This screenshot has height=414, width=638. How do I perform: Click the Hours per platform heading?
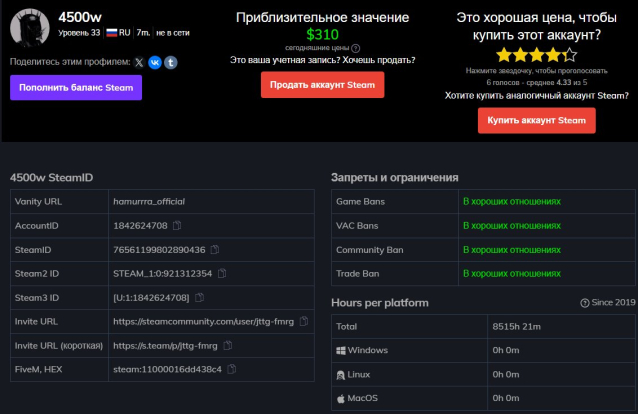tap(380, 303)
